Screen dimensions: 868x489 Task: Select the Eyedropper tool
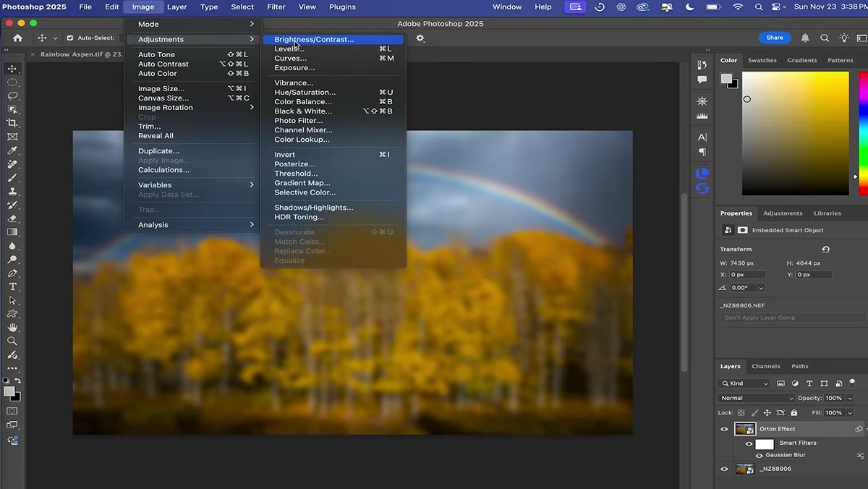(x=12, y=150)
